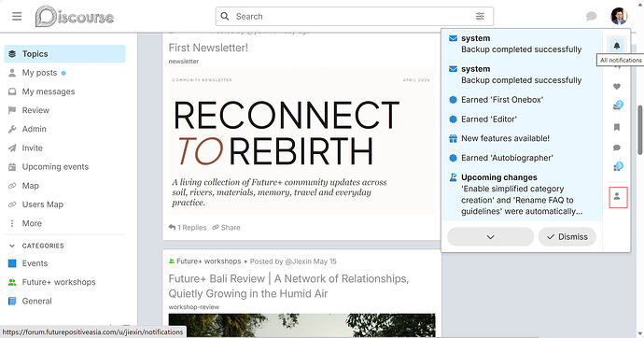Viewport: 644px width, 338px height.
Task: Click envelope icon of second system notification
Action: click(x=453, y=69)
